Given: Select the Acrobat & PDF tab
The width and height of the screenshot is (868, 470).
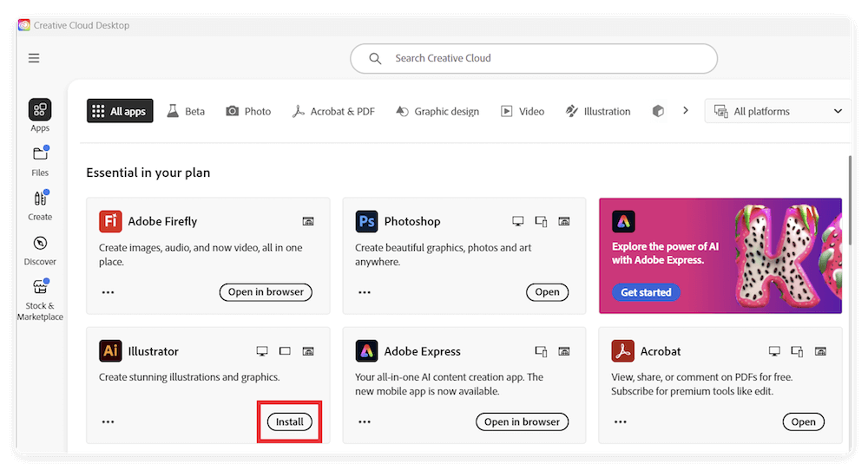Looking at the screenshot, I should point(332,111).
